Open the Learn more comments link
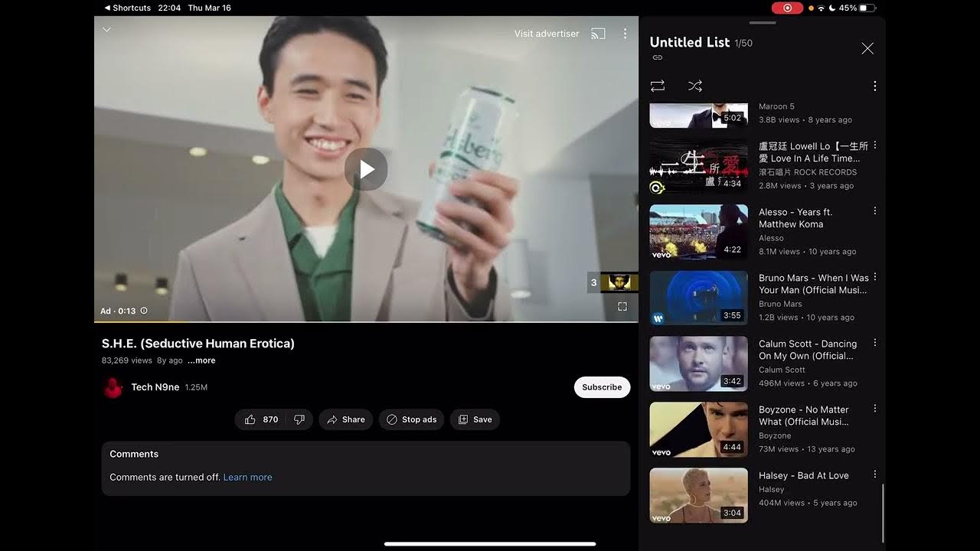Screen dimensions: 980x551 pyautogui.click(x=247, y=477)
